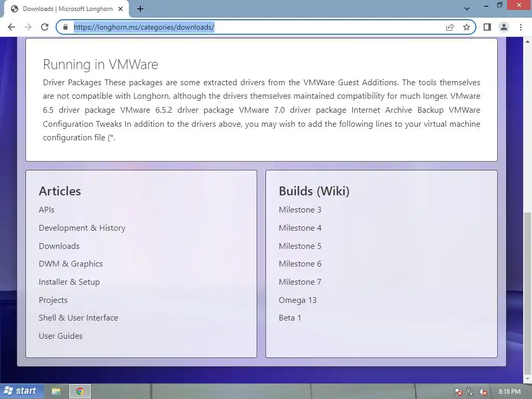Open the DWM & Graphics category
Screen dimensions: 532x399
(71, 264)
